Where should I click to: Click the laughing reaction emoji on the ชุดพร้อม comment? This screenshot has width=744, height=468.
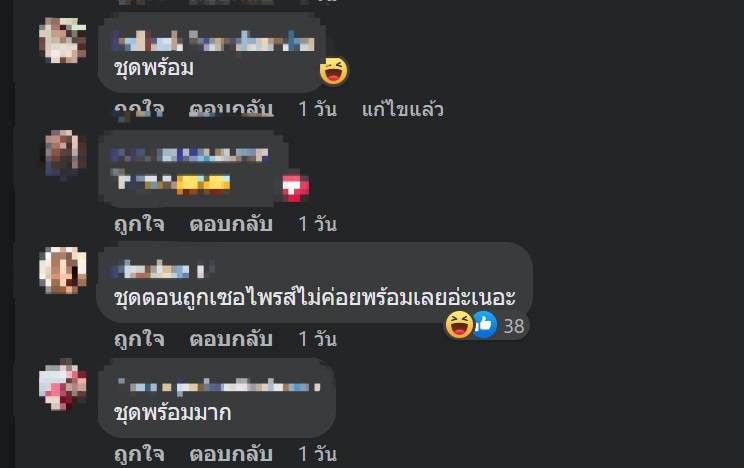tap(334, 71)
